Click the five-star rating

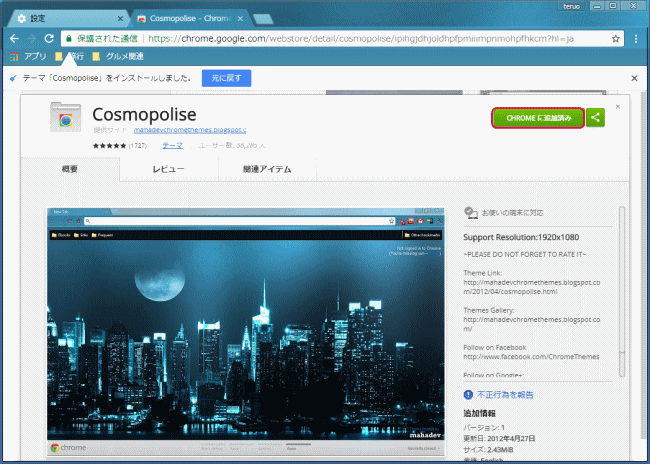coord(109,146)
